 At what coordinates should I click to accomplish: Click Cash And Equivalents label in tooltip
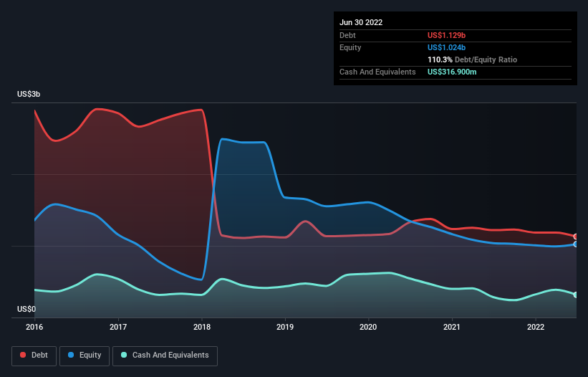pos(377,72)
